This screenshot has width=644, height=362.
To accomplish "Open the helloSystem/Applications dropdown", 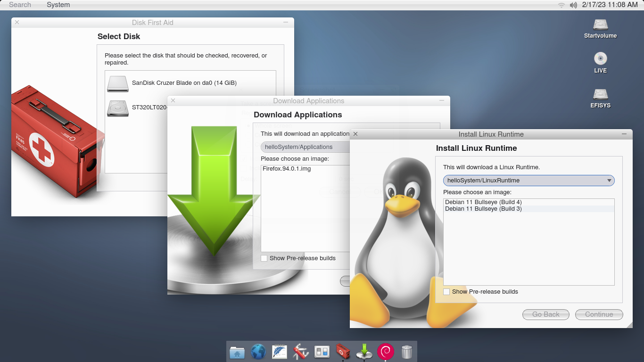I will point(305,147).
